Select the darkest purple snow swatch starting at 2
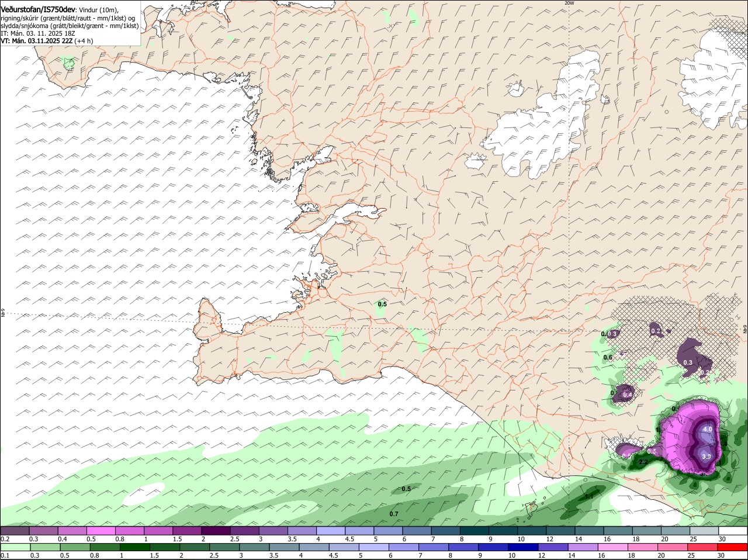The width and height of the screenshot is (748, 560). [215, 531]
